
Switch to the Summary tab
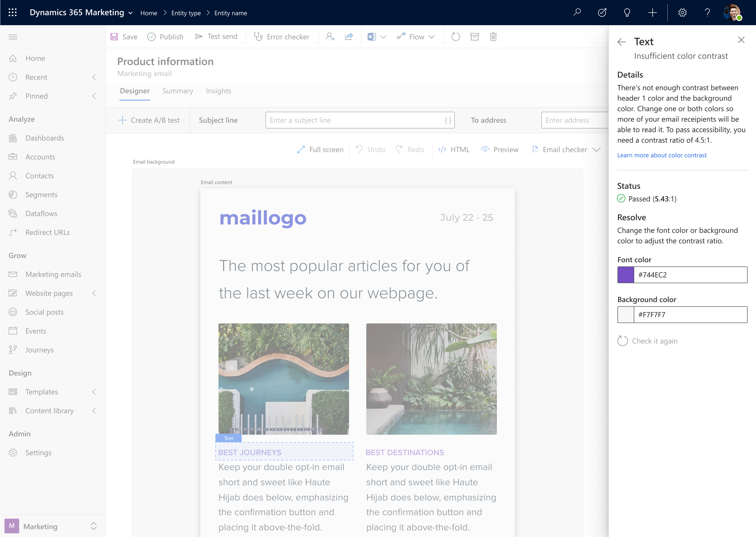177,91
